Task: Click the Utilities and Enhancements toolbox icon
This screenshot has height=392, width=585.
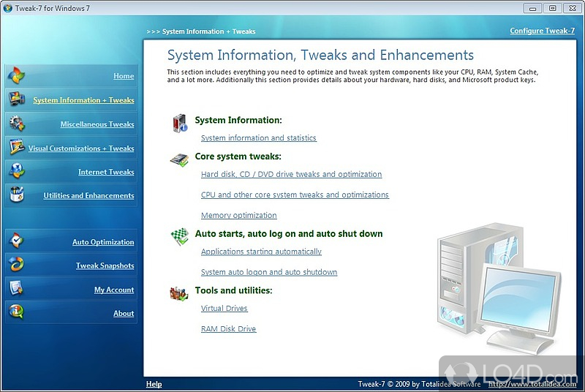Action: [x=17, y=195]
